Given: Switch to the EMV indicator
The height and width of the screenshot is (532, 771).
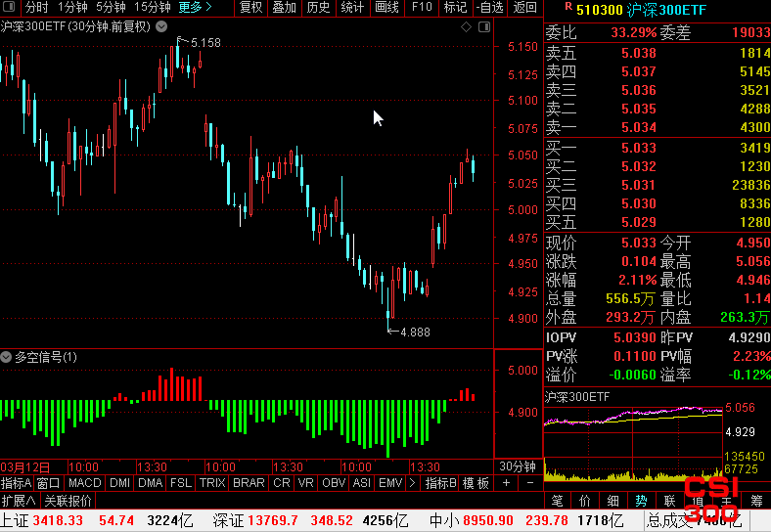Looking at the screenshot, I should [390, 483].
